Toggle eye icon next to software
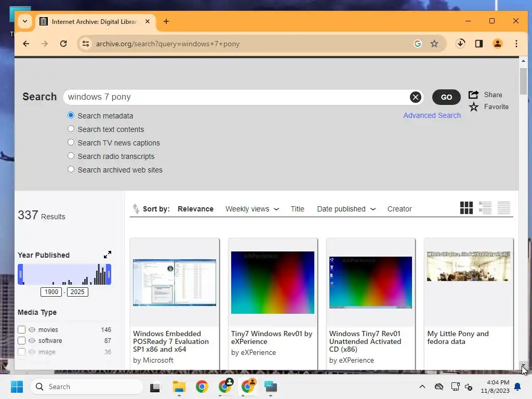 (32, 340)
